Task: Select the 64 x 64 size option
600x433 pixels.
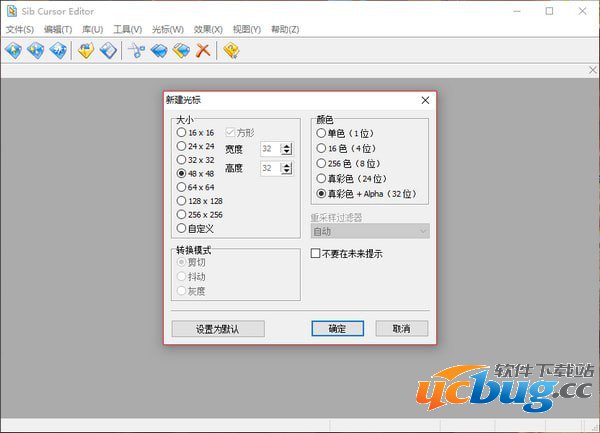Action: 196,187
